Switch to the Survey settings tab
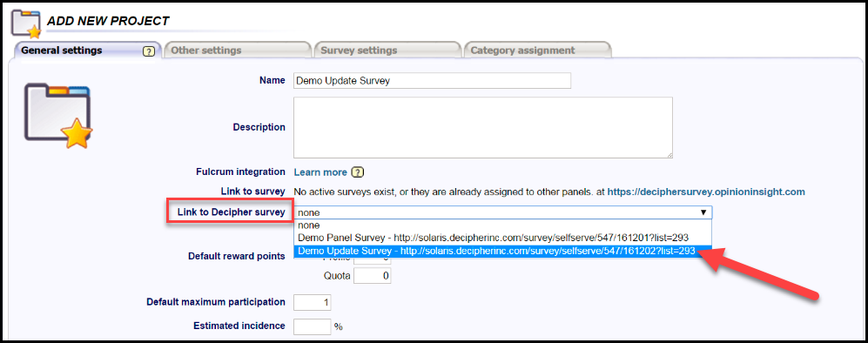The image size is (868, 343). [387, 50]
